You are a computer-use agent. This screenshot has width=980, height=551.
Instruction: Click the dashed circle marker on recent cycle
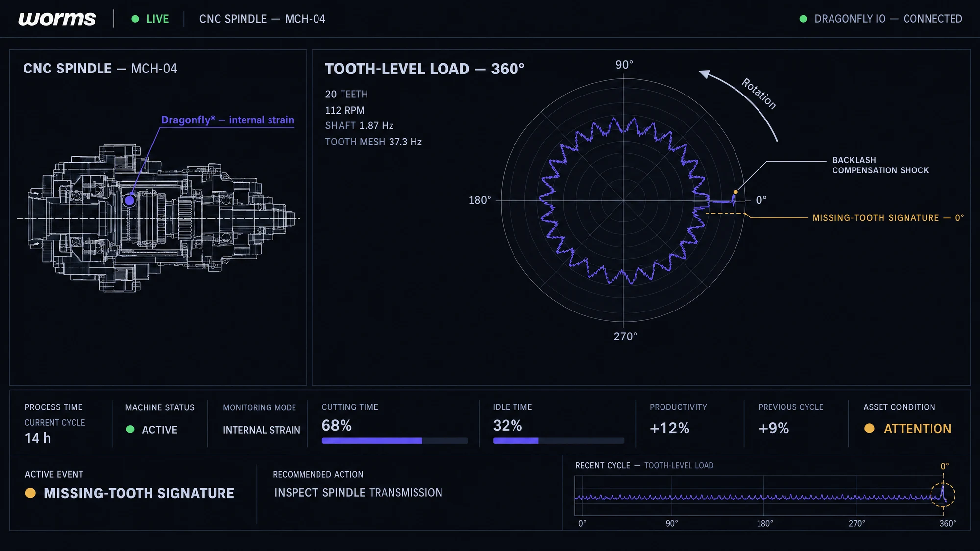(x=943, y=495)
